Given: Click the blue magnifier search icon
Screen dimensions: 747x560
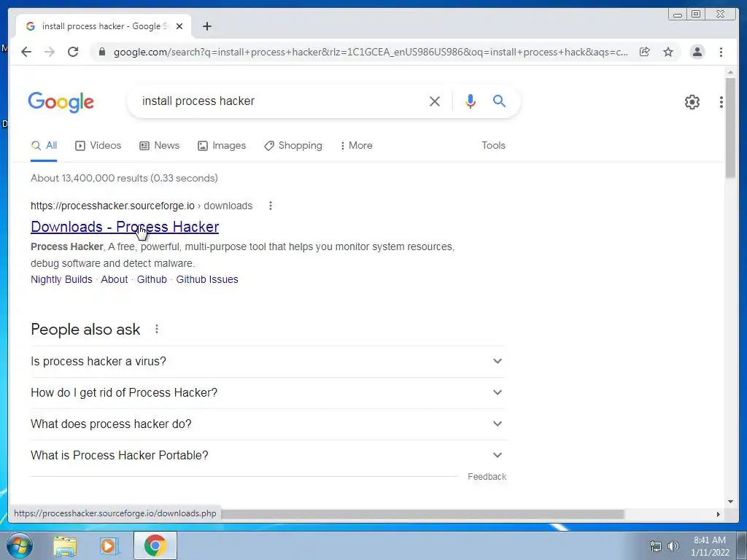Looking at the screenshot, I should pos(499,101).
